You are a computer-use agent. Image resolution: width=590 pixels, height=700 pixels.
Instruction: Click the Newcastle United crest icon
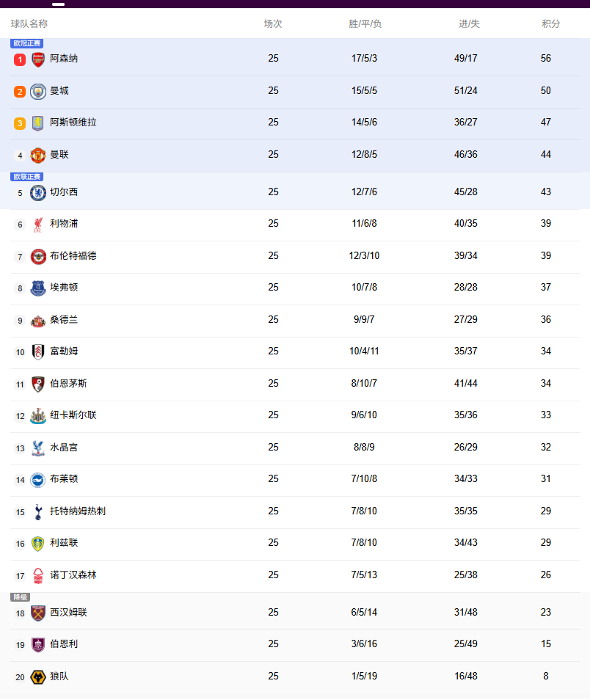(38, 416)
